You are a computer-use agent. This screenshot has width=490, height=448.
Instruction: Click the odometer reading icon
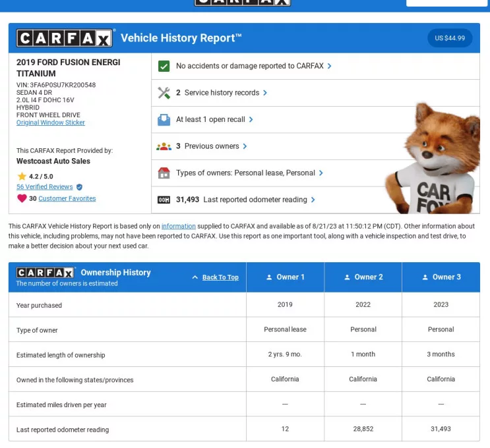(164, 200)
